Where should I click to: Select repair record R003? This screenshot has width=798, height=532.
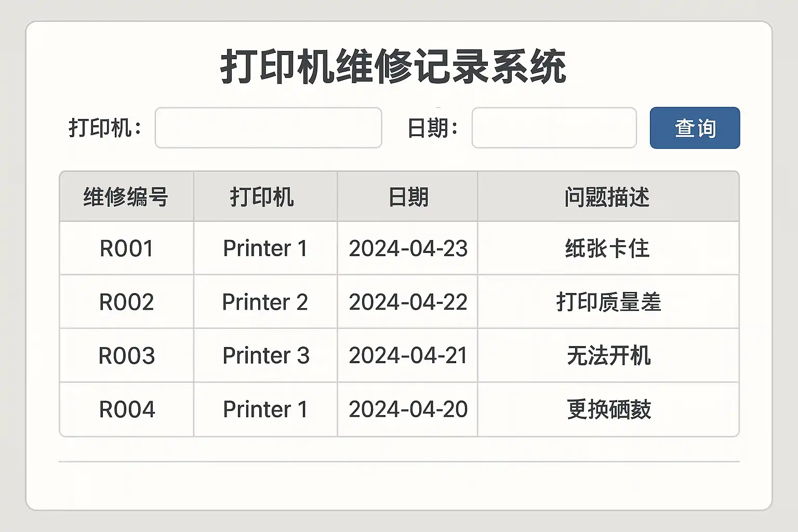(x=126, y=356)
